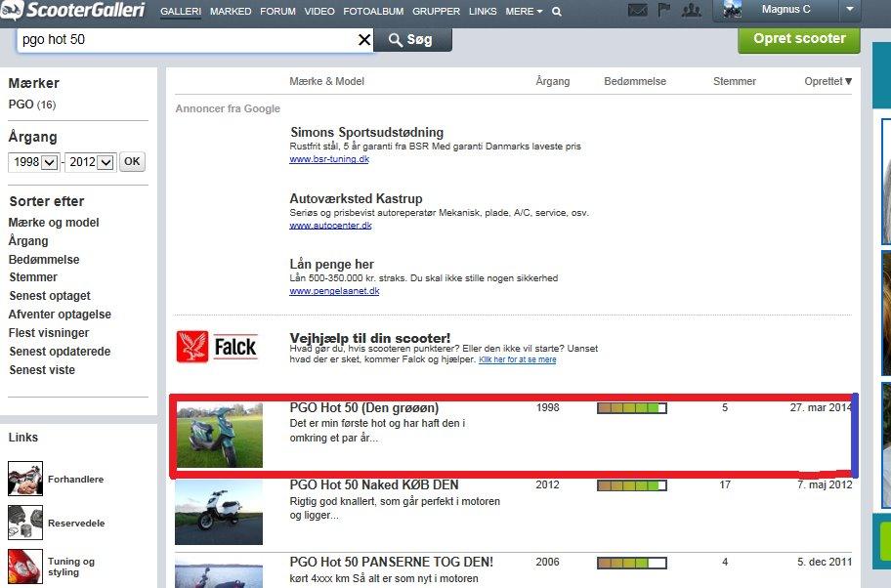Open Forhandlere link icon

click(25, 479)
